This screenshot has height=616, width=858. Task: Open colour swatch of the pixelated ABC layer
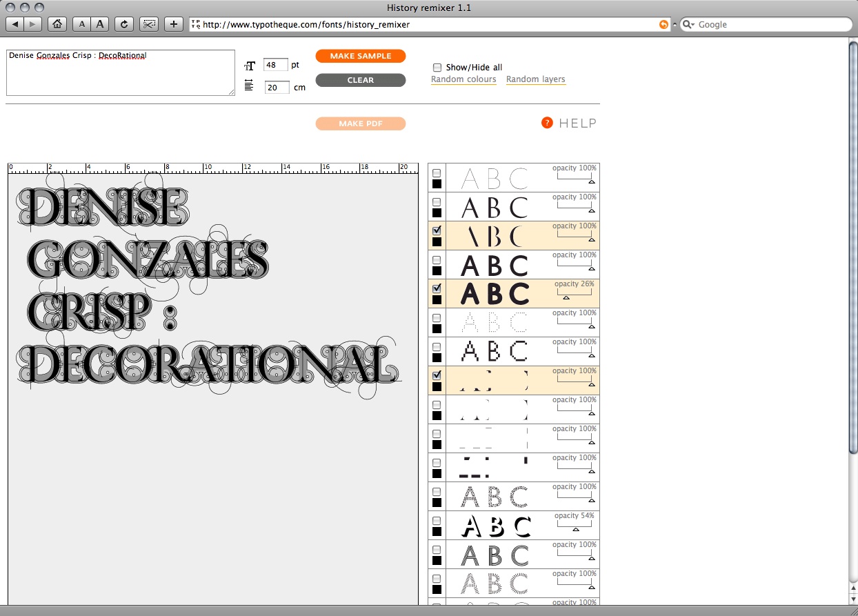click(437, 358)
